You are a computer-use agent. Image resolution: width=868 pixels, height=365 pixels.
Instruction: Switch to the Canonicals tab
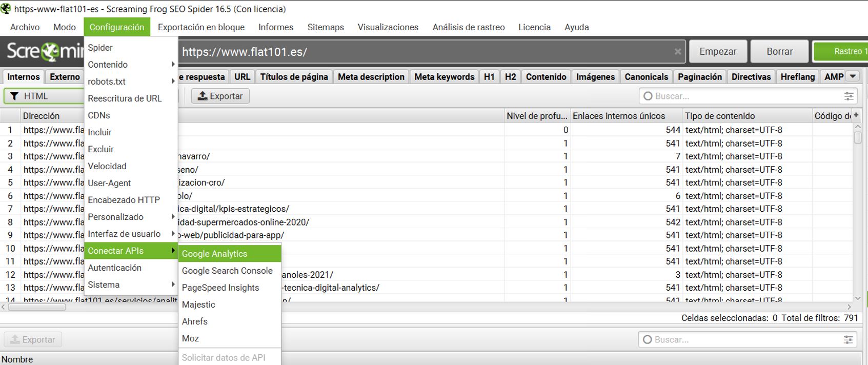(646, 76)
